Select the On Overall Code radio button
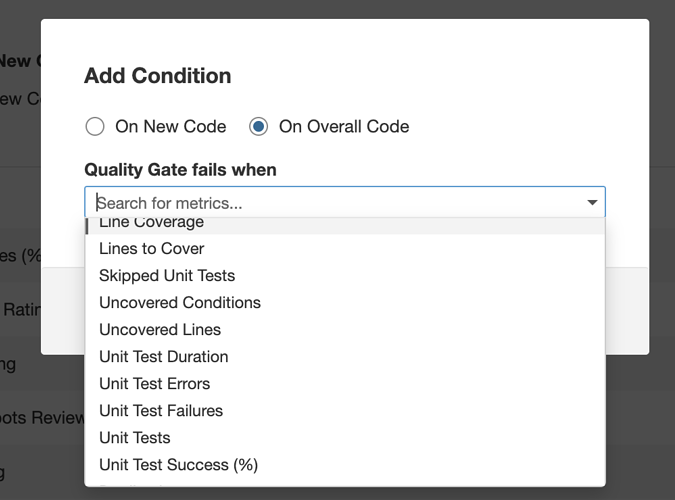The image size is (675, 500). (x=259, y=126)
